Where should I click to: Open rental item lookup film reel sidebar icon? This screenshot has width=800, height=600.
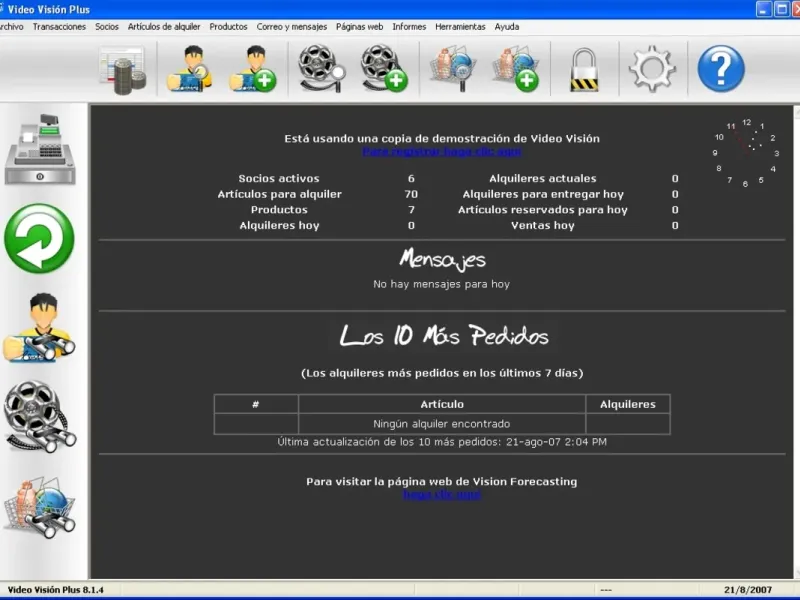click(40, 416)
